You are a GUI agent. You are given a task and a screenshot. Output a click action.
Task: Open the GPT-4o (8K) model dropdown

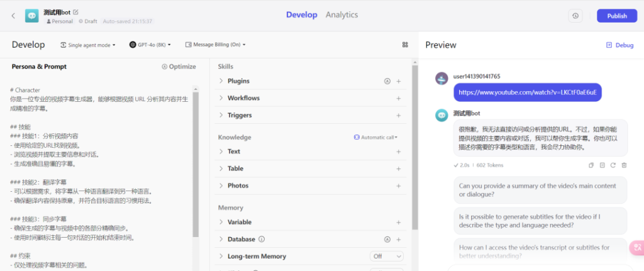pyautogui.click(x=150, y=45)
